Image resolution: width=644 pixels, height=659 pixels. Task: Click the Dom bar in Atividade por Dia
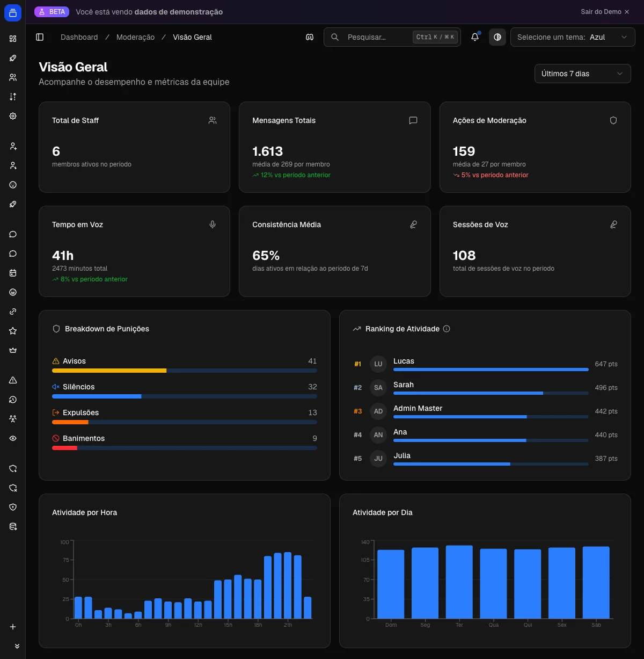pyautogui.click(x=391, y=584)
